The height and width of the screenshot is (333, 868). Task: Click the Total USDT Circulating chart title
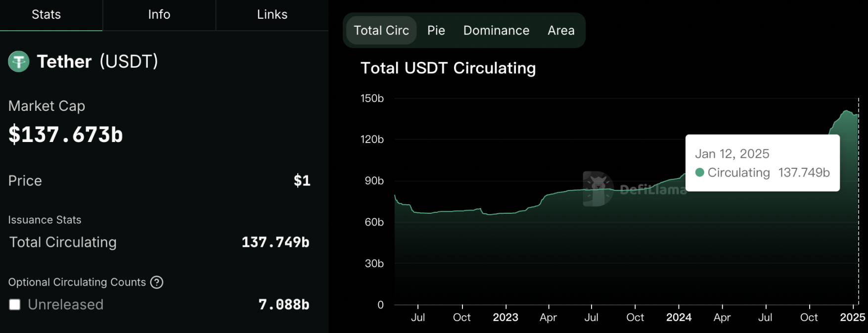[448, 68]
